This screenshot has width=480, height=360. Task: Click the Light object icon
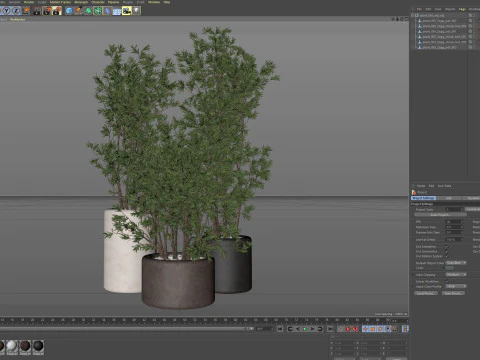(136, 11)
